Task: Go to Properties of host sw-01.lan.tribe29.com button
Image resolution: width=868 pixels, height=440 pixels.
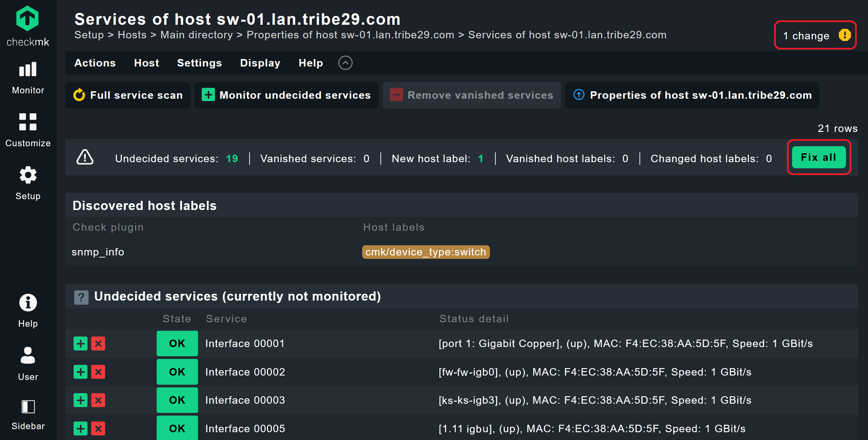Action: click(x=692, y=95)
